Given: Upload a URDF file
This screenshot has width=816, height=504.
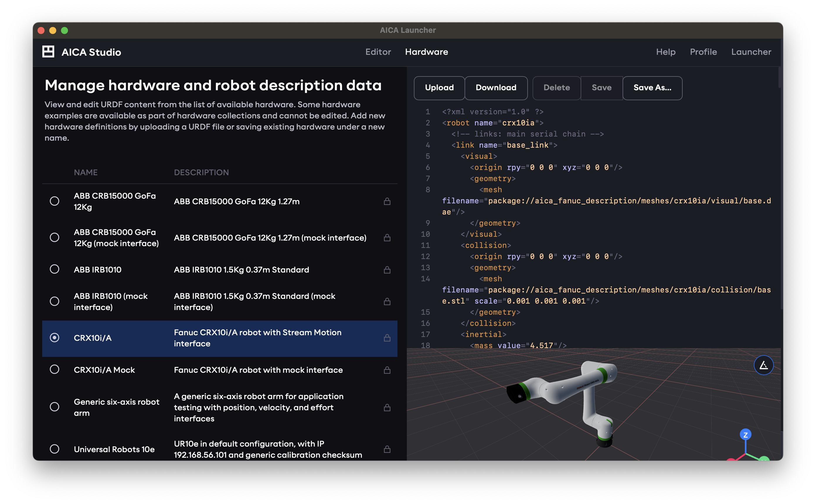Looking at the screenshot, I should click(439, 88).
